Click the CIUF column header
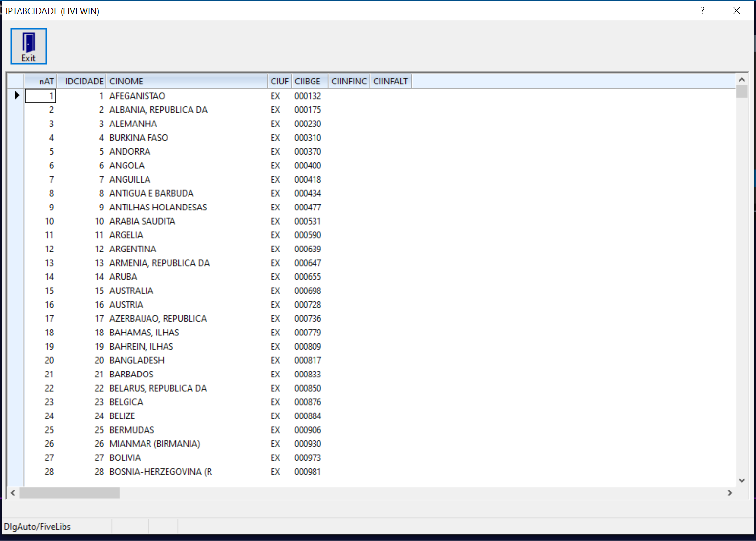This screenshot has height=541, width=756. click(280, 82)
